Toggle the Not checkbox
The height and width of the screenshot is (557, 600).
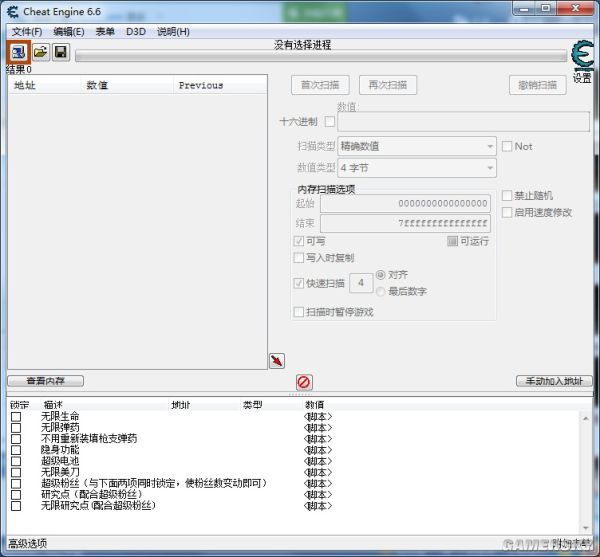click(x=507, y=146)
